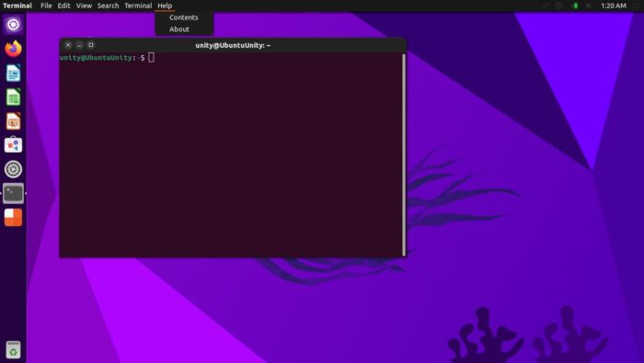The height and width of the screenshot is (363, 644).
Task: Open the File menu
Action: [46, 6]
